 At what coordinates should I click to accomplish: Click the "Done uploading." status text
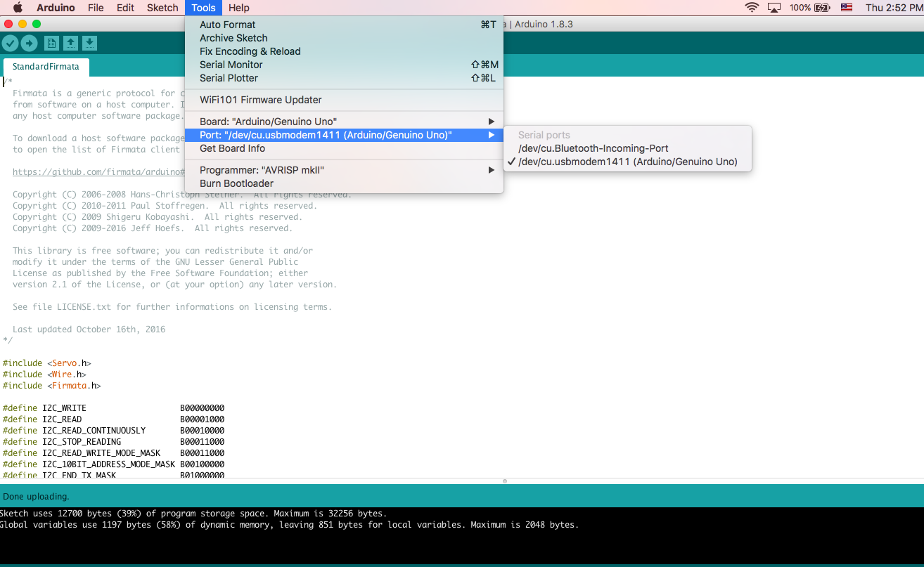(36, 496)
